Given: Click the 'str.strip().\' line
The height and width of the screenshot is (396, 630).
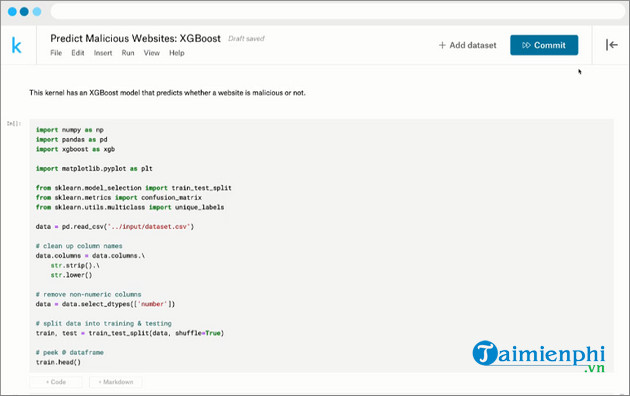Looking at the screenshot, I should (x=75, y=265).
